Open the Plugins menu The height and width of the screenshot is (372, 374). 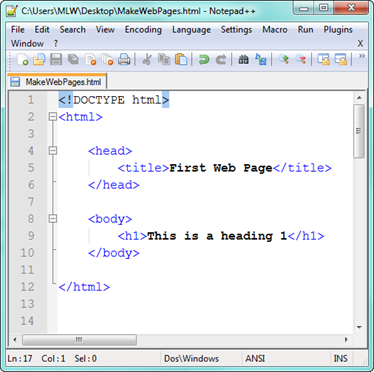pos(338,30)
